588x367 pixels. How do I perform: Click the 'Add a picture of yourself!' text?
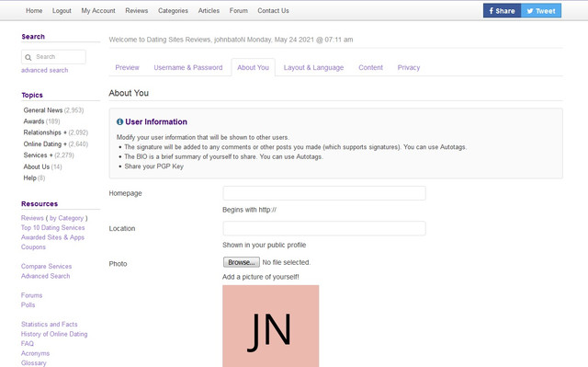[261, 277]
